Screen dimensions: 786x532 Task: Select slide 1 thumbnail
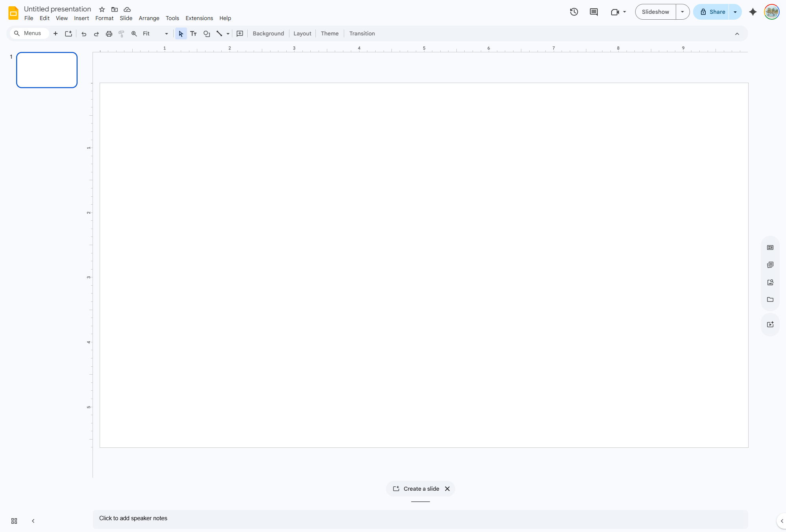tap(47, 70)
